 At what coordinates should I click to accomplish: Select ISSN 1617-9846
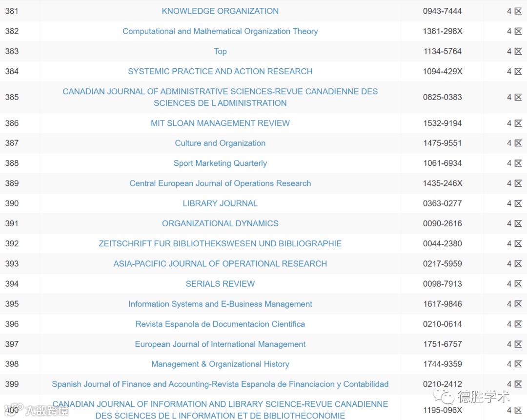tap(442, 304)
